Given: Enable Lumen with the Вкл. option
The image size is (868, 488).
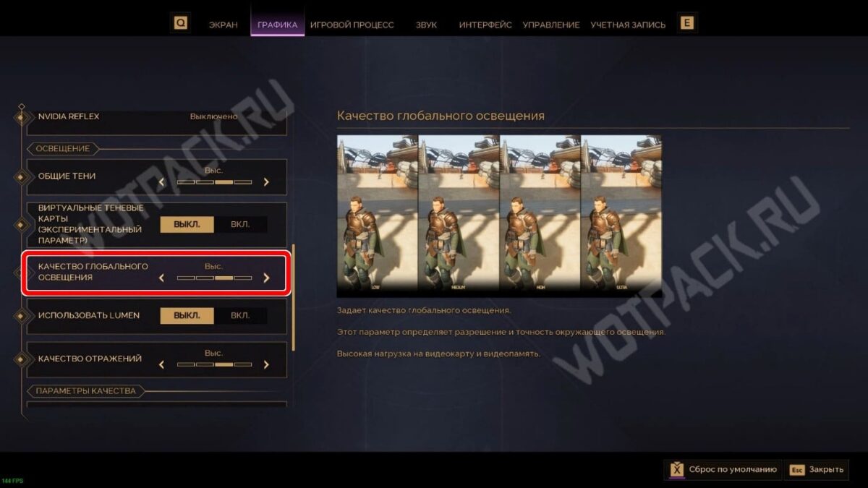Looking at the screenshot, I should (x=240, y=316).
